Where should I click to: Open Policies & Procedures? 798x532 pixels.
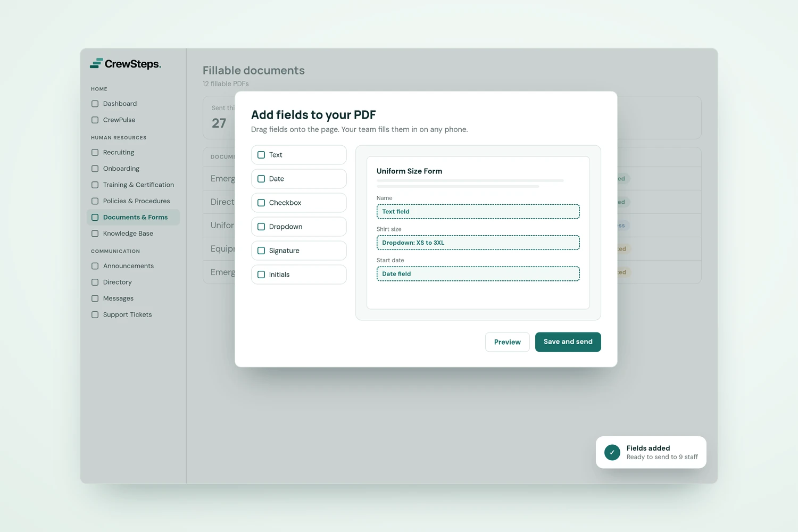[133, 201]
